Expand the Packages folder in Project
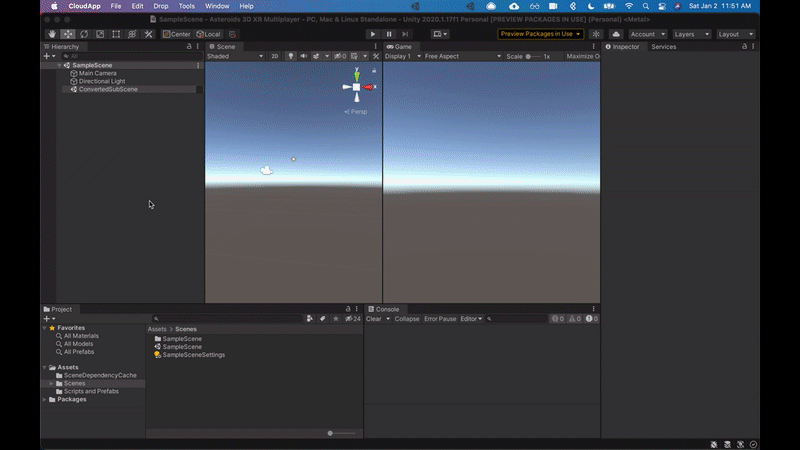The image size is (800, 450). [46, 399]
